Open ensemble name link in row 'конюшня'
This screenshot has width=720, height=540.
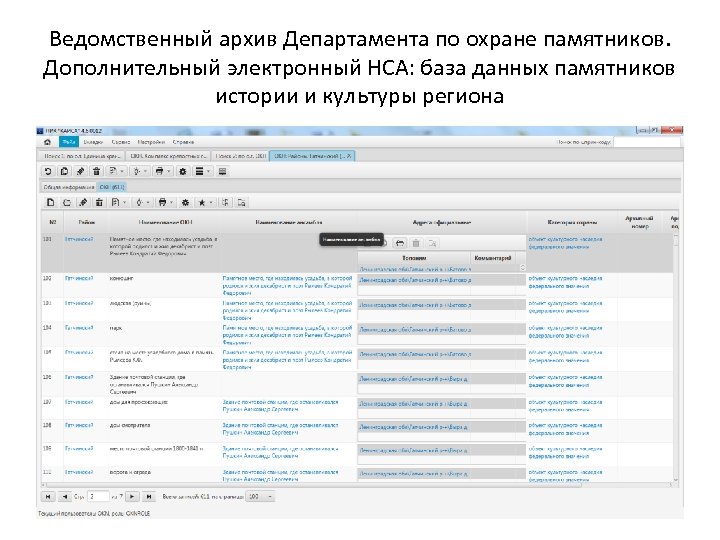coord(287,285)
